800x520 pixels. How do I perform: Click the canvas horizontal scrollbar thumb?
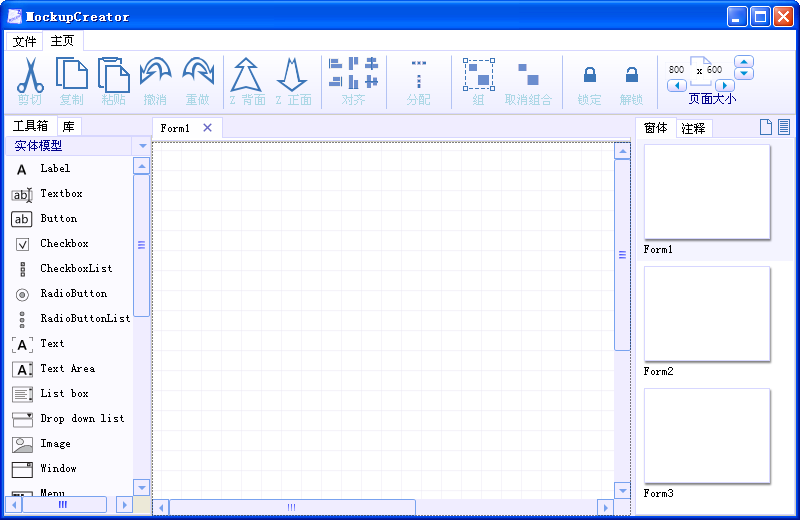click(292, 507)
